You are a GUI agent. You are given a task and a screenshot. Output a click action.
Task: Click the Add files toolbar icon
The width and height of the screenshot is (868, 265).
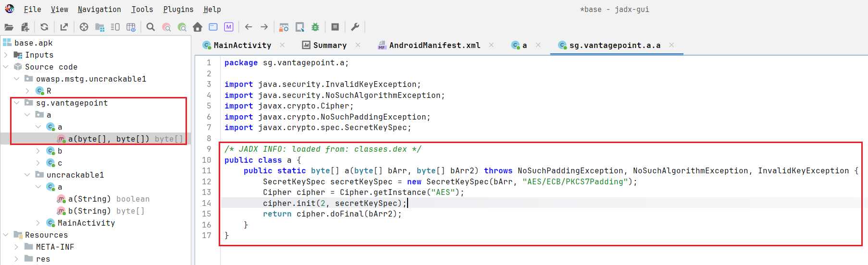click(25, 27)
